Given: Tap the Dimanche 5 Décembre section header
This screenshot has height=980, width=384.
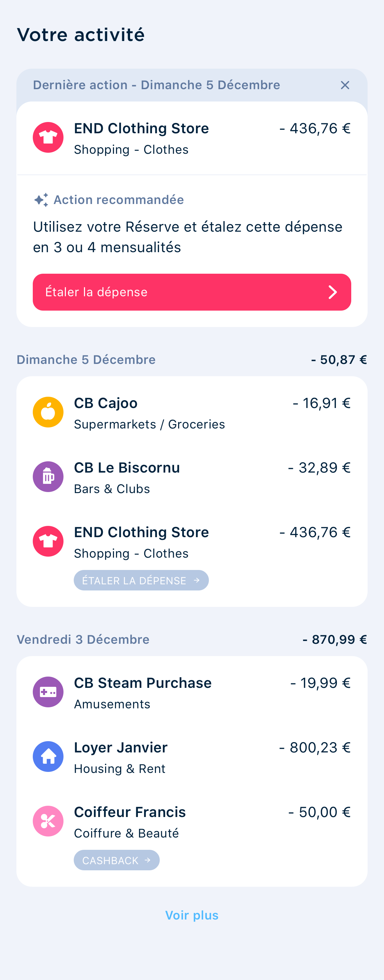Looking at the screenshot, I should click(x=86, y=360).
